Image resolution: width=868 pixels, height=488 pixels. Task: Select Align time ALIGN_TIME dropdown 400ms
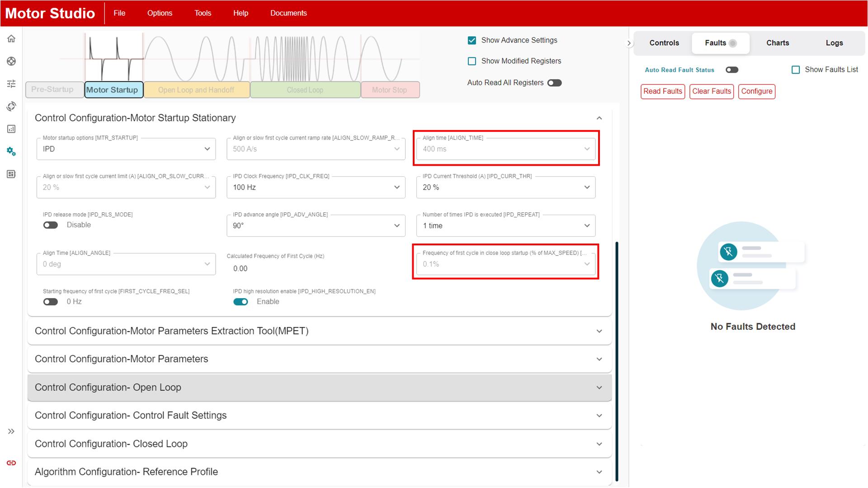(505, 148)
